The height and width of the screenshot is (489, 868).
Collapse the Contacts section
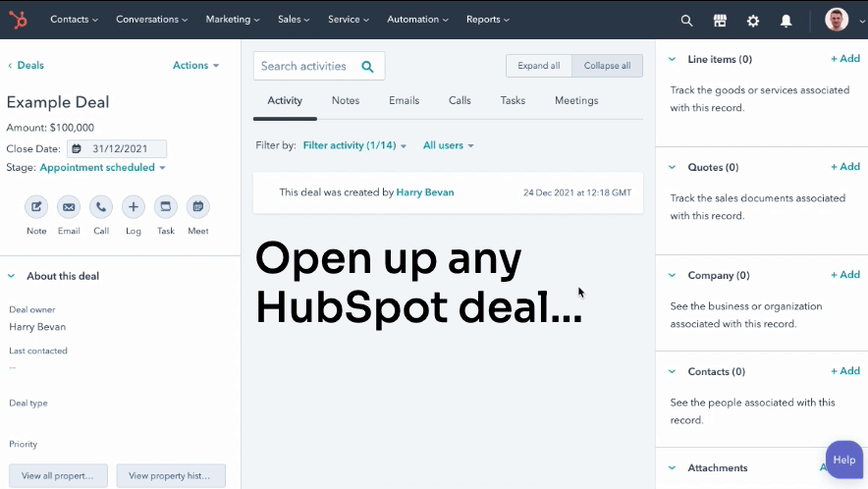672,371
